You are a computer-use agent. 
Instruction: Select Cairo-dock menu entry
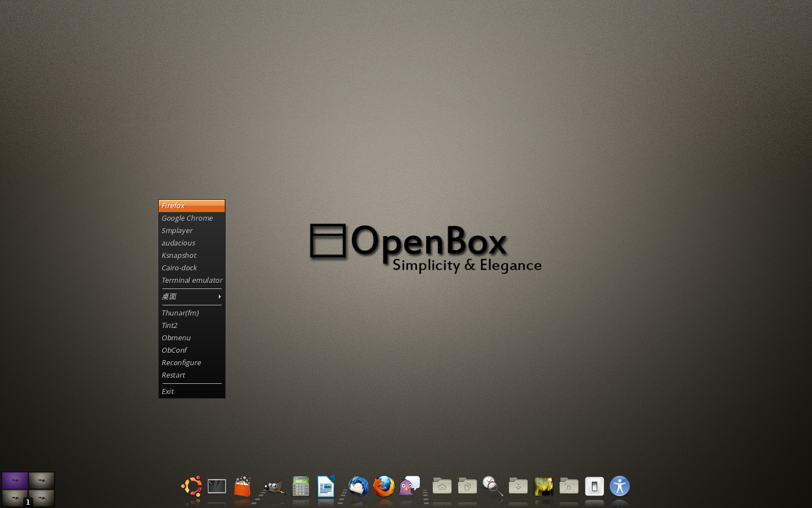[x=192, y=268]
